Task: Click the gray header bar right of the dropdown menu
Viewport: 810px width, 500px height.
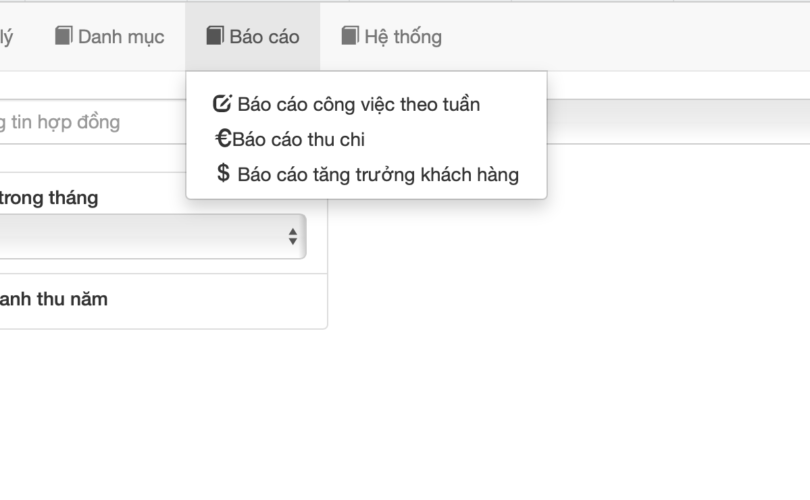Action: click(x=678, y=120)
